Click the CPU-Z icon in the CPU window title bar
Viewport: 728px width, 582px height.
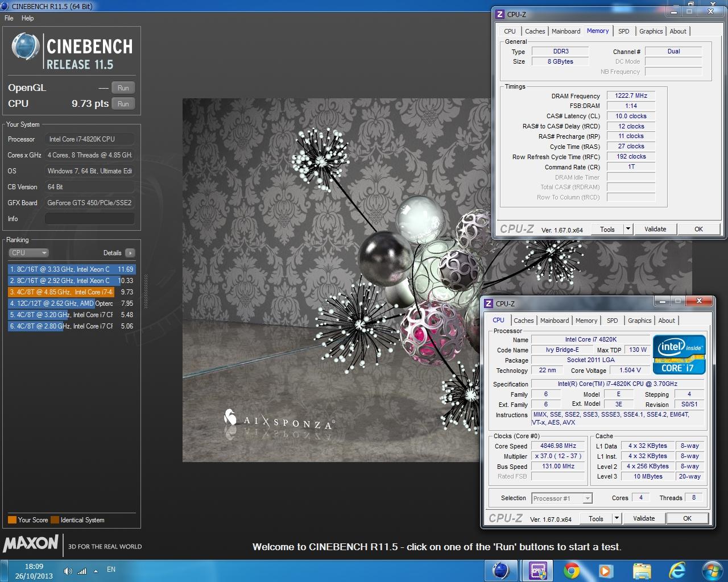489,304
